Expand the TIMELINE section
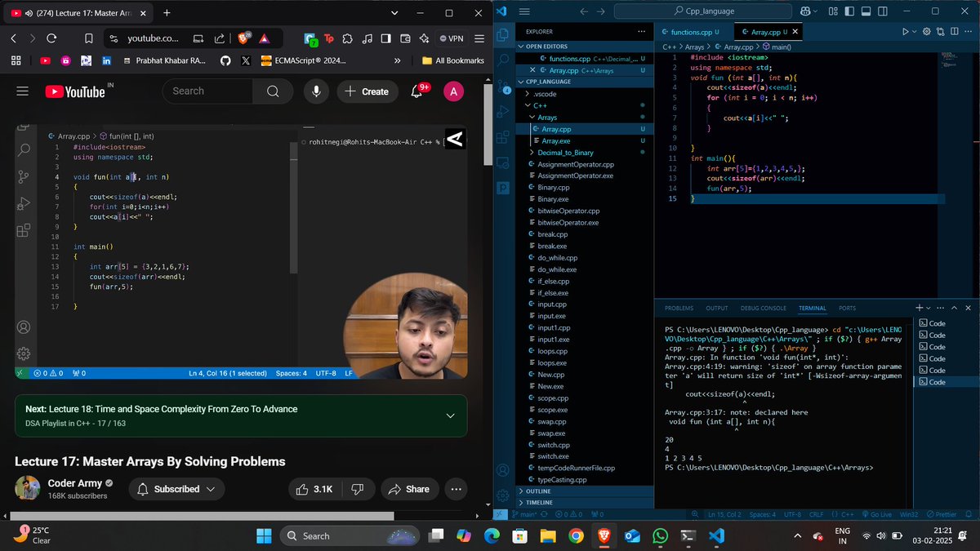The image size is (980, 551). (x=586, y=502)
